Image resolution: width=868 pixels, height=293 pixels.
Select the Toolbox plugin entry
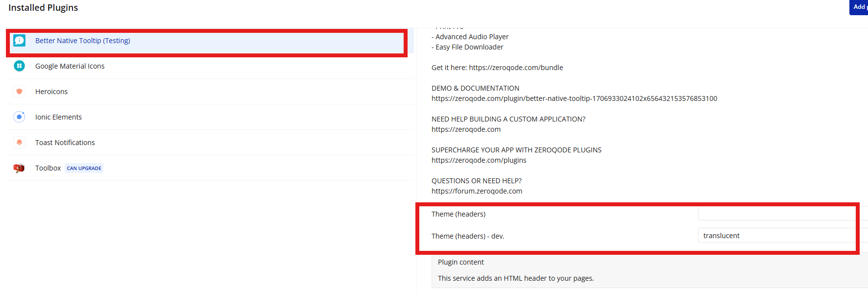pos(211,168)
